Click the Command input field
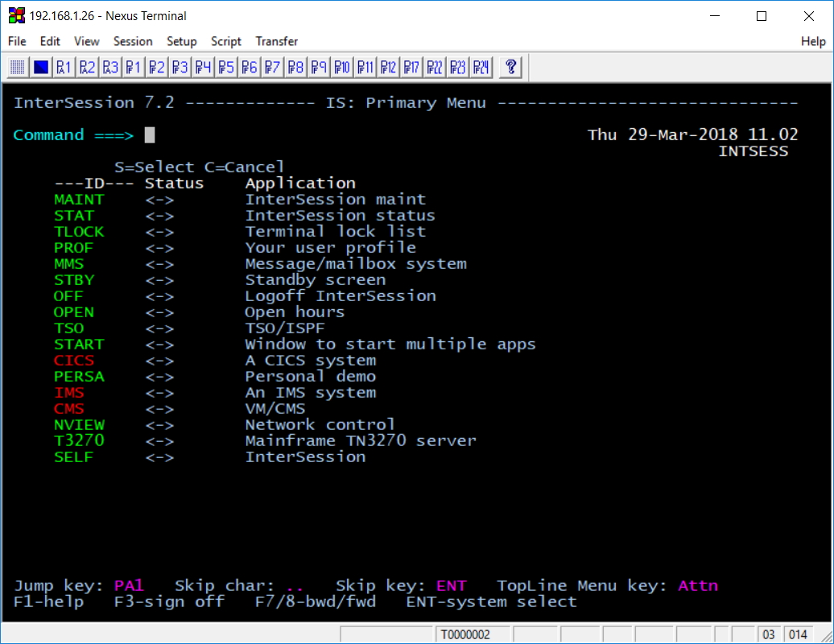Screen dimensions: 834x644 click(150, 135)
